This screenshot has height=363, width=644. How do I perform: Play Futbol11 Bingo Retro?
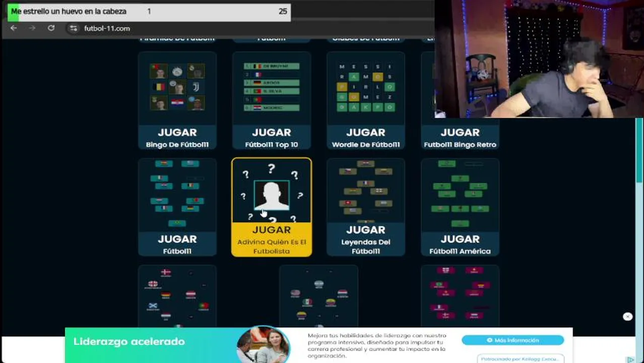pos(460,138)
